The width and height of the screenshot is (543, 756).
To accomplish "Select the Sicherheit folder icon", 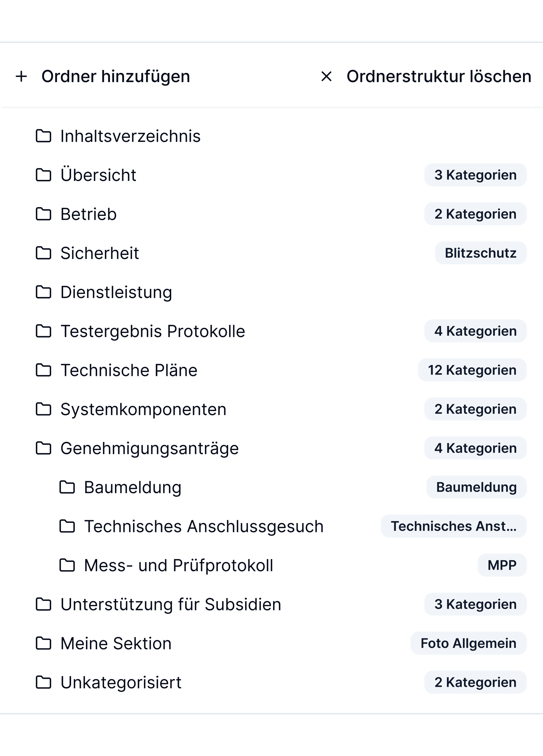I will click(x=43, y=253).
